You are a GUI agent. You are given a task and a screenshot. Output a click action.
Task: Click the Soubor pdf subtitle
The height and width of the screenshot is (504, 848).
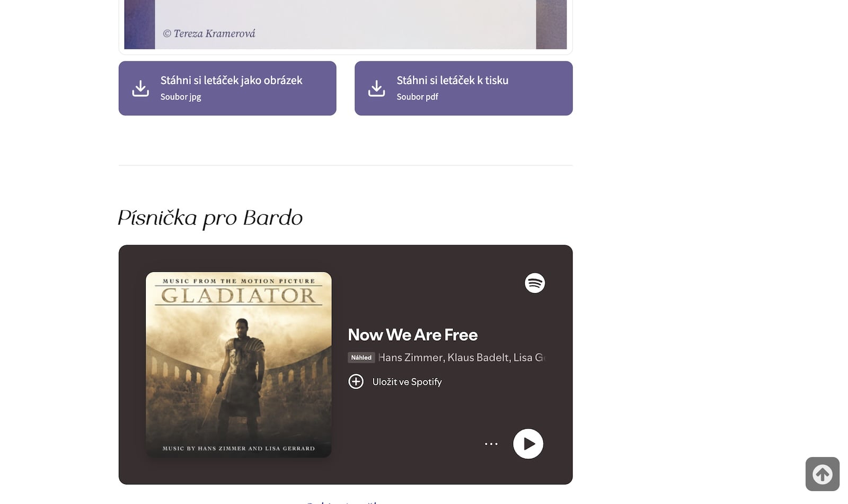click(x=417, y=97)
